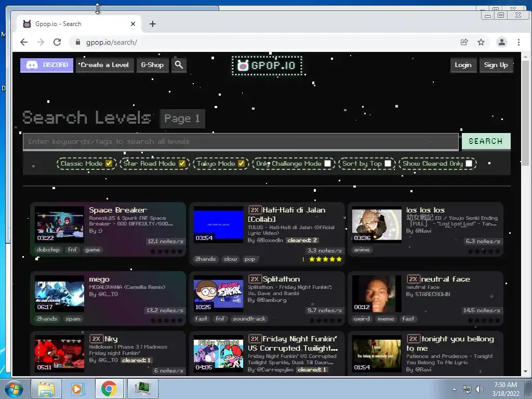Toggle Tokyo Mode checkbox
Image resolution: width=532 pixels, height=399 pixels.
(241, 164)
